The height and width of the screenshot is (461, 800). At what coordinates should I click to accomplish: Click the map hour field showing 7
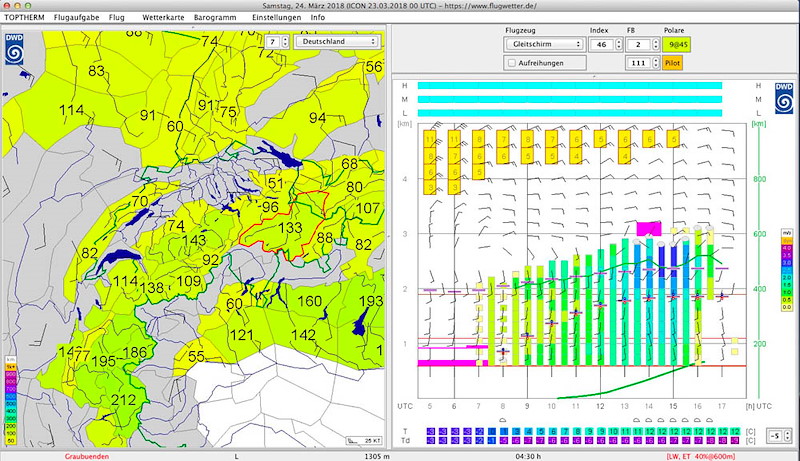[x=273, y=41]
